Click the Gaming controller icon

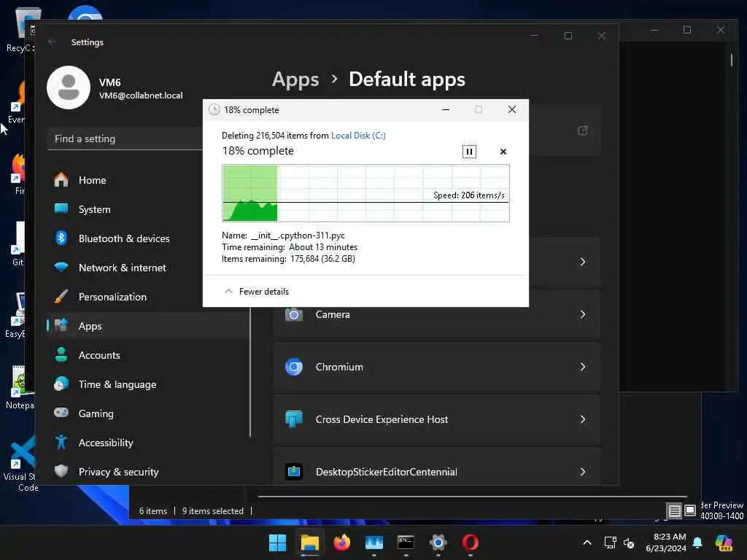61,413
